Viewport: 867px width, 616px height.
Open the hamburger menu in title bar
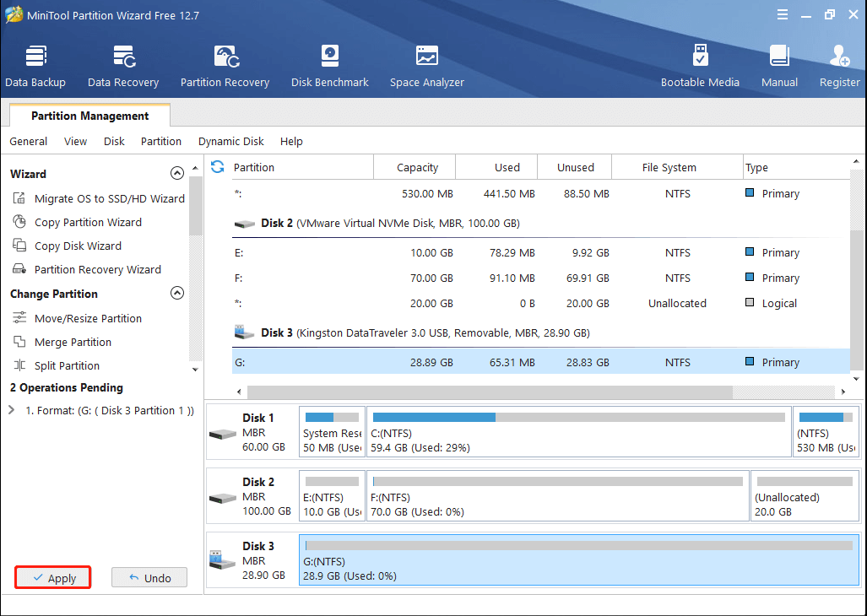pyautogui.click(x=783, y=15)
